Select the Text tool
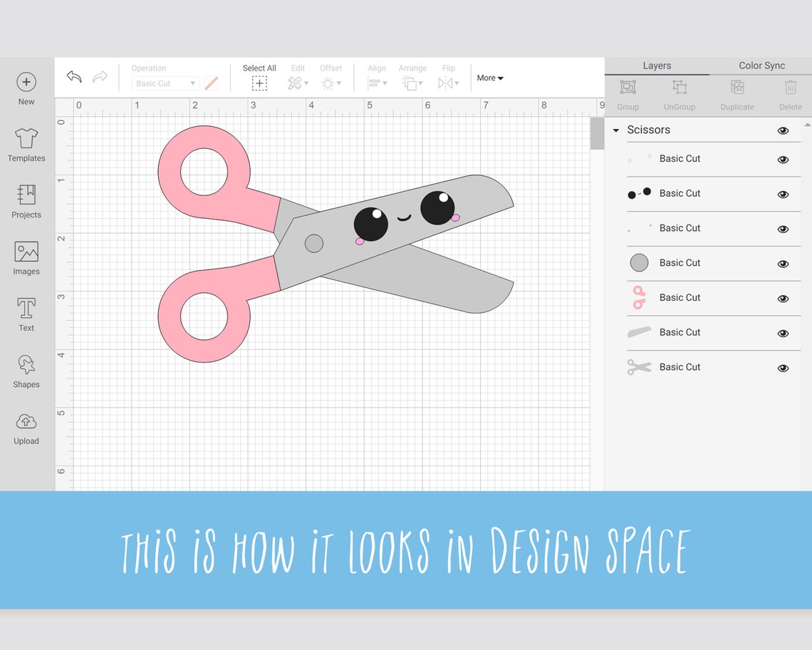 pyautogui.click(x=26, y=314)
